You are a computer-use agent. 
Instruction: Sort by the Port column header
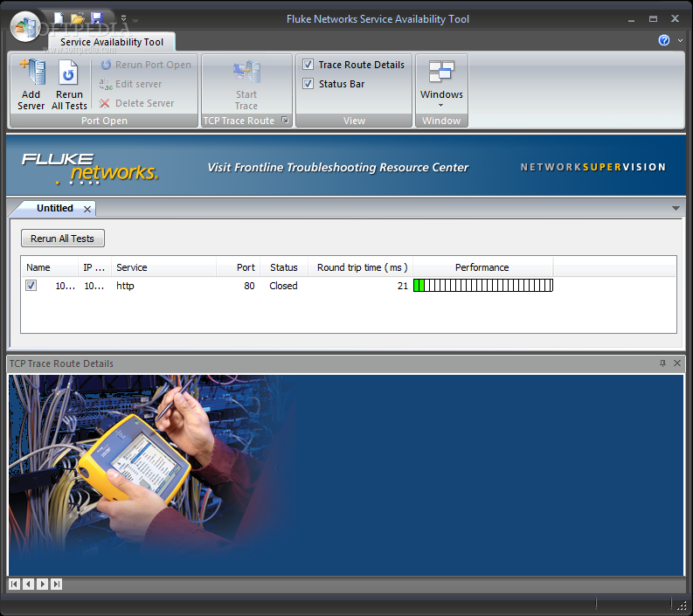(x=239, y=267)
